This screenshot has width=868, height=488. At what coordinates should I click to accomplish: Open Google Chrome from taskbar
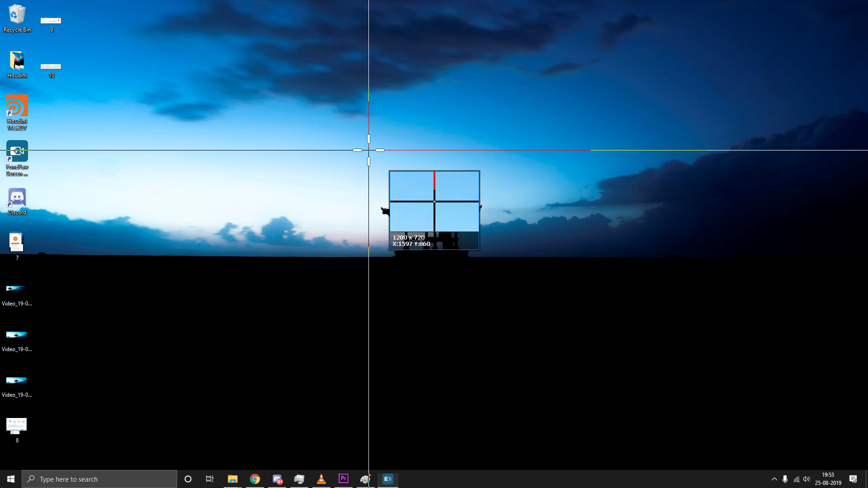[255, 479]
